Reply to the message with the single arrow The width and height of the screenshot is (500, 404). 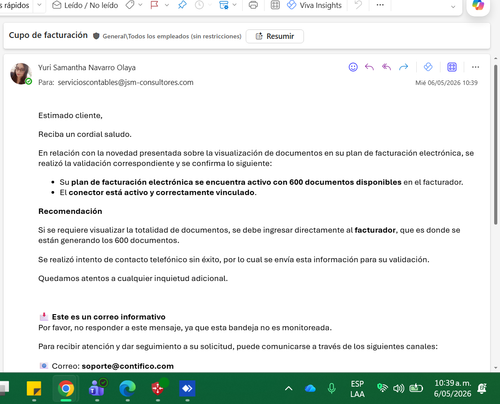pyautogui.click(x=369, y=67)
